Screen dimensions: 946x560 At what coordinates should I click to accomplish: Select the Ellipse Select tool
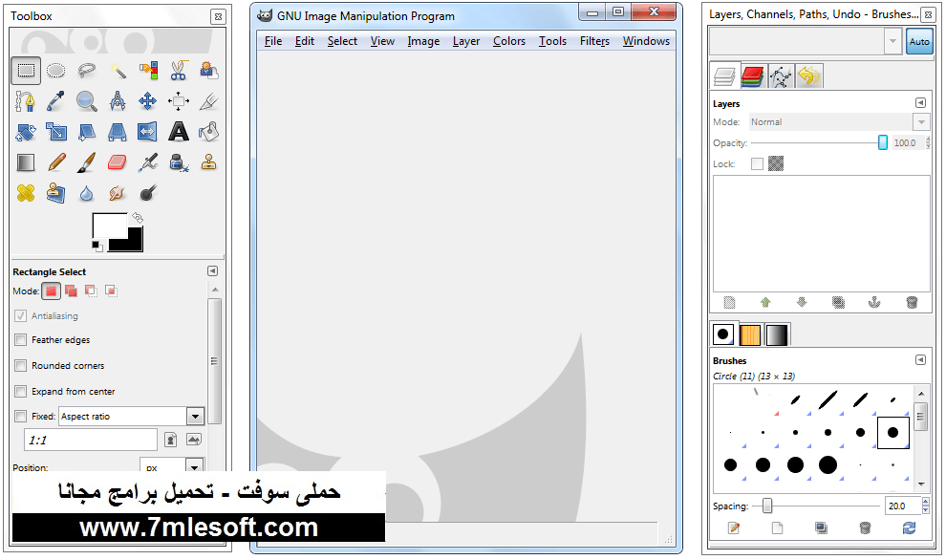[56, 71]
